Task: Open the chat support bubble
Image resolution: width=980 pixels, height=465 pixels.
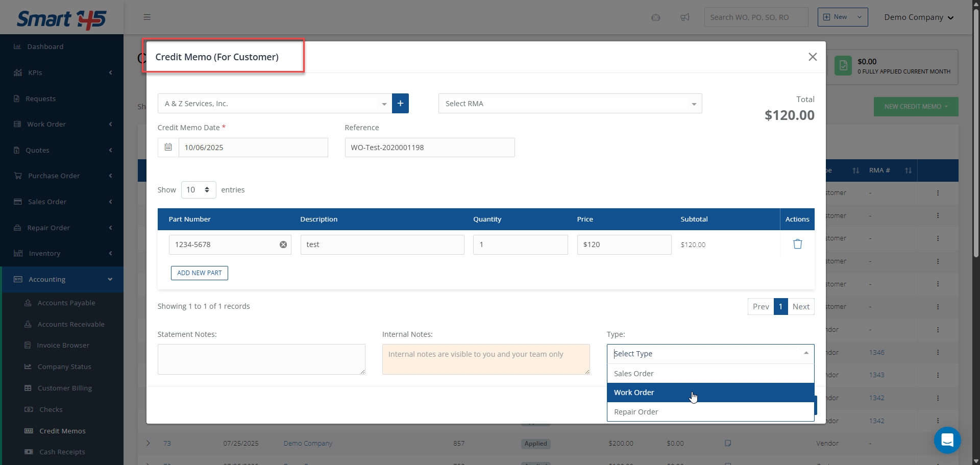Action: tap(947, 439)
